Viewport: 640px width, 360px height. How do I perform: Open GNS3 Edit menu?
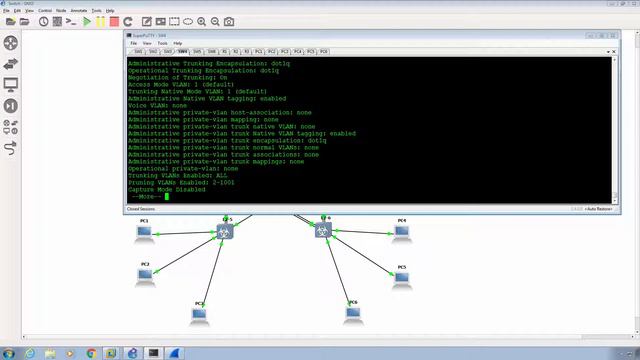[x=17, y=11]
